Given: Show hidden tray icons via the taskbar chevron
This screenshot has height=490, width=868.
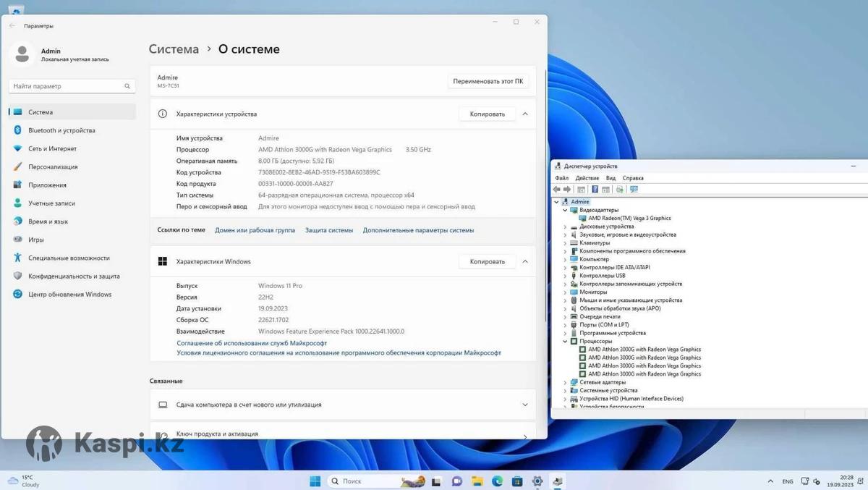Looking at the screenshot, I should pyautogui.click(x=769, y=481).
